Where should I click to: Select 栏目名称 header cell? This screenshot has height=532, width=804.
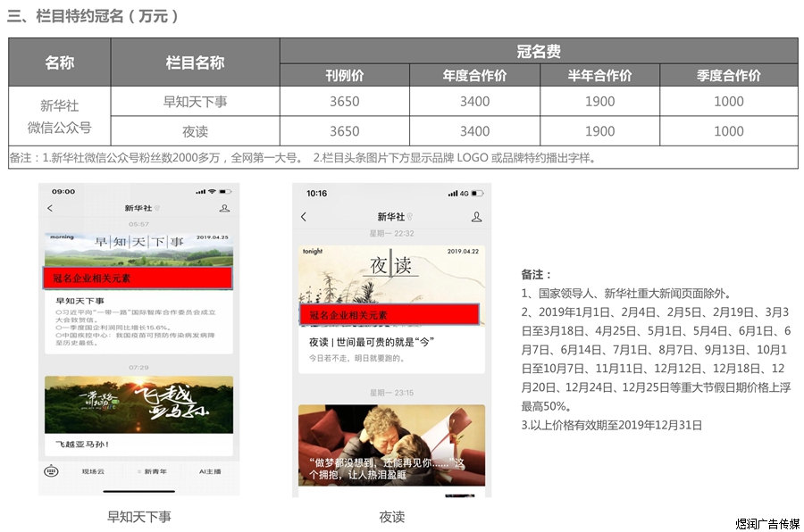(x=196, y=62)
